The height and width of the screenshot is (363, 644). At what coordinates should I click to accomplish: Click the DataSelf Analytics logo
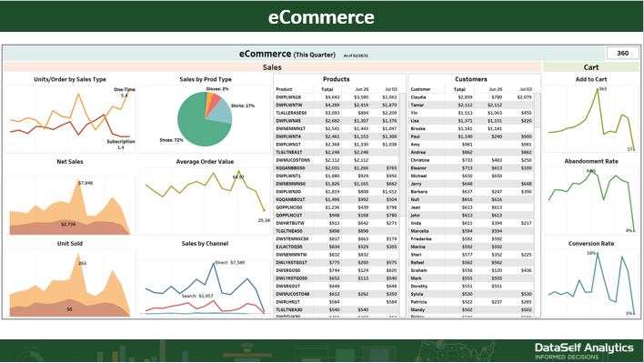click(x=584, y=350)
